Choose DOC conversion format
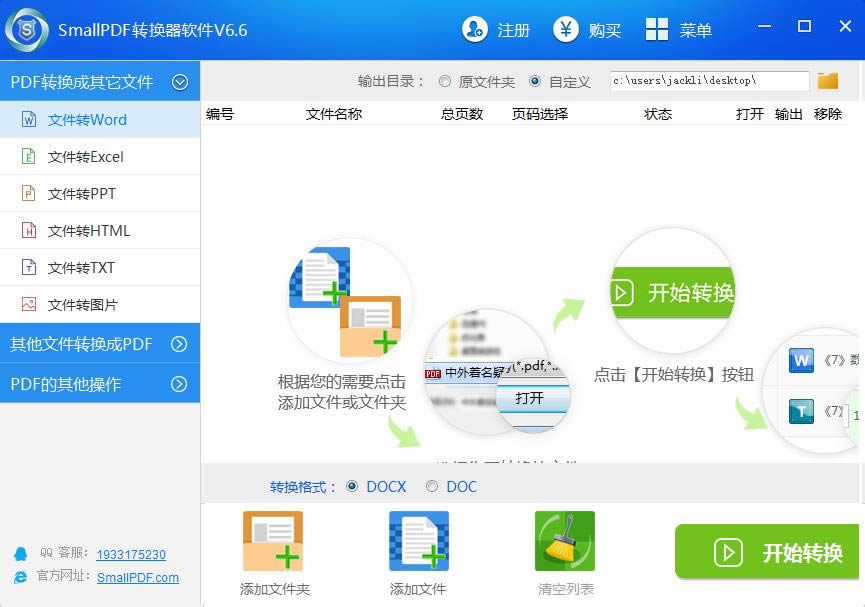This screenshot has width=865, height=607. [x=432, y=486]
